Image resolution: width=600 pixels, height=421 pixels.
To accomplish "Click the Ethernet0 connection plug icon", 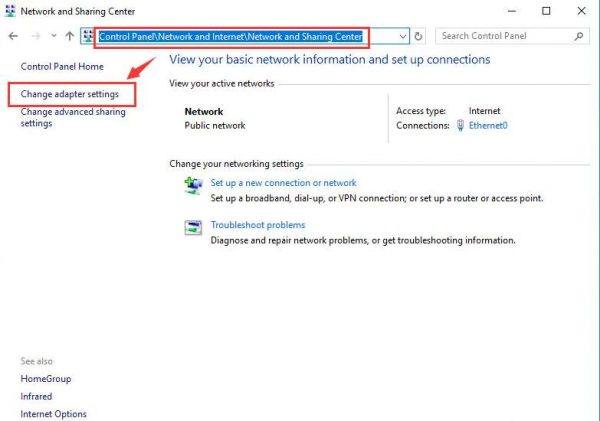I will tap(460, 125).
